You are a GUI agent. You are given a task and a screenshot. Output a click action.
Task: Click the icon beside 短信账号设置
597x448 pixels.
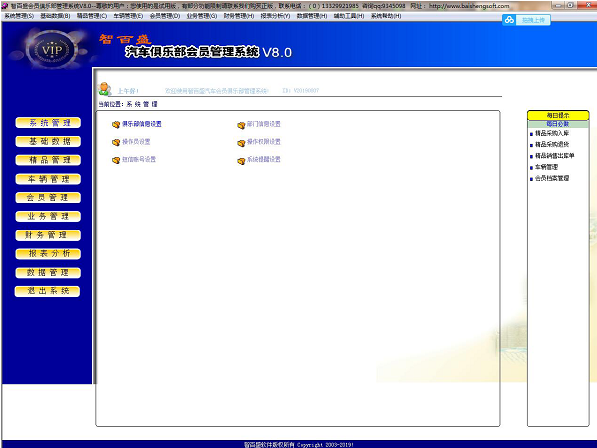coord(116,160)
